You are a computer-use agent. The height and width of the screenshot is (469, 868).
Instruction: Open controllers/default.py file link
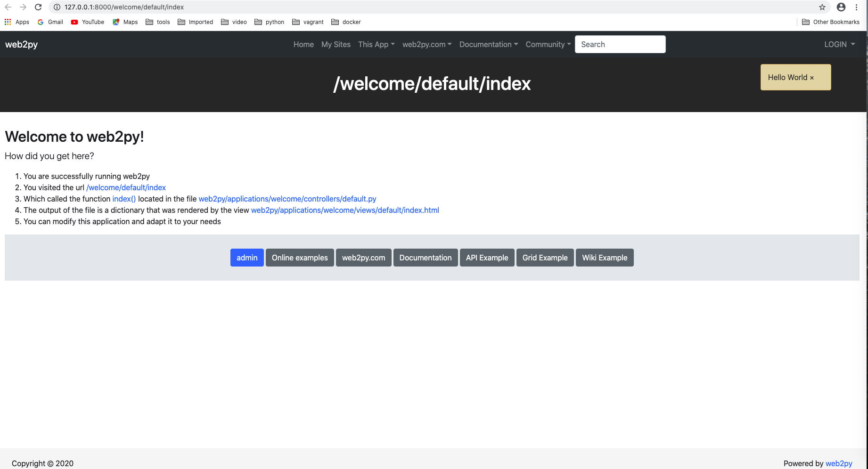point(287,199)
